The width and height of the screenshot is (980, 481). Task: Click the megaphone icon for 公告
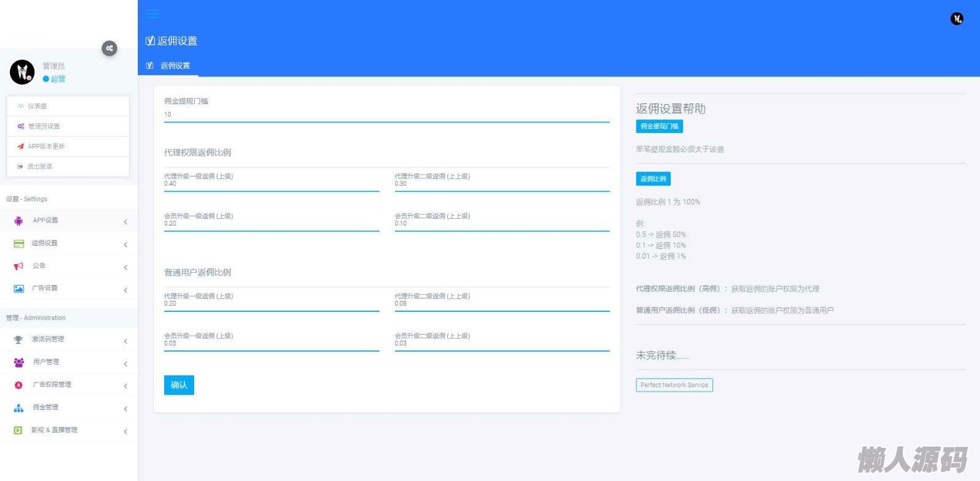(18, 266)
